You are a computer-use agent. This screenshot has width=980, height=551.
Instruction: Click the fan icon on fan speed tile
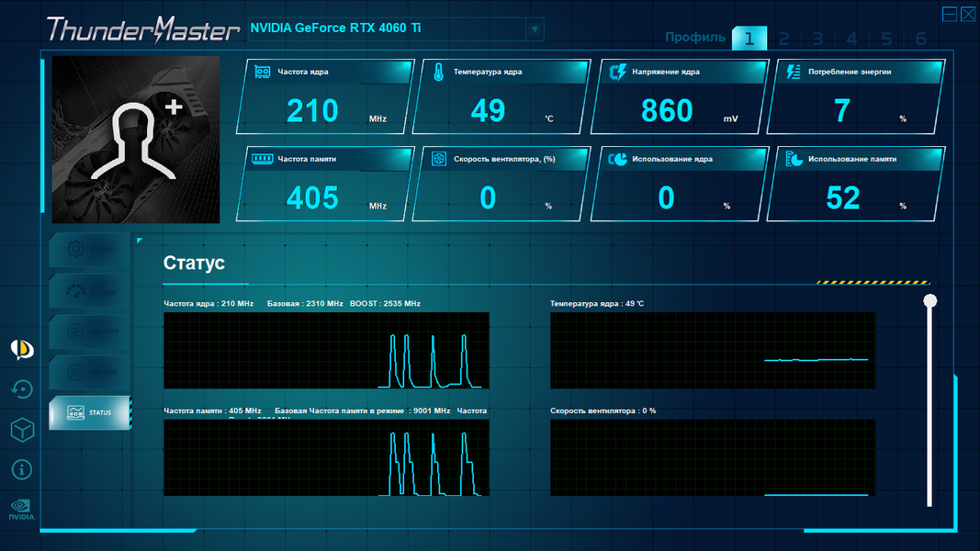[x=439, y=159]
